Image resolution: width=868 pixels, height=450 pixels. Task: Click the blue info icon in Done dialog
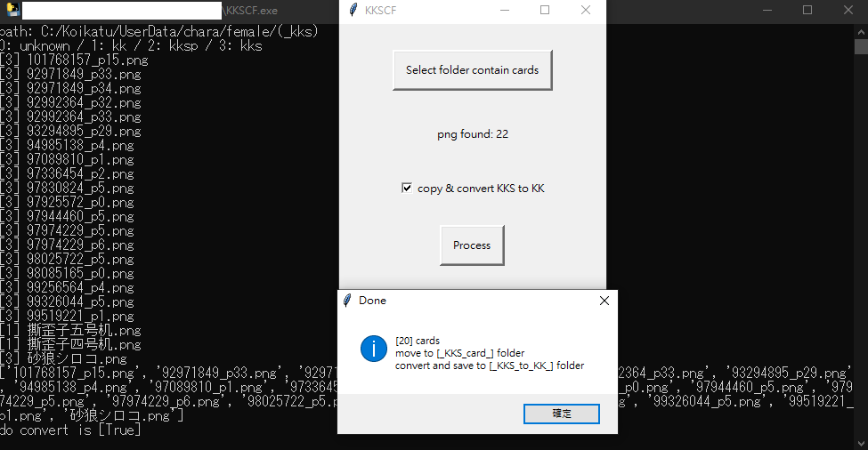[x=374, y=349]
